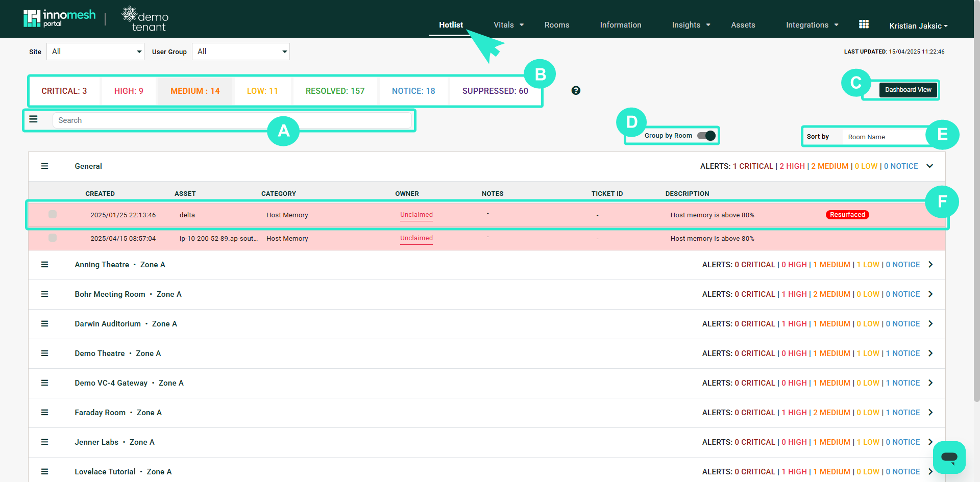980x482 pixels.
Task: Expand the Demo Theatre chevron
Action: (x=930, y=353)
